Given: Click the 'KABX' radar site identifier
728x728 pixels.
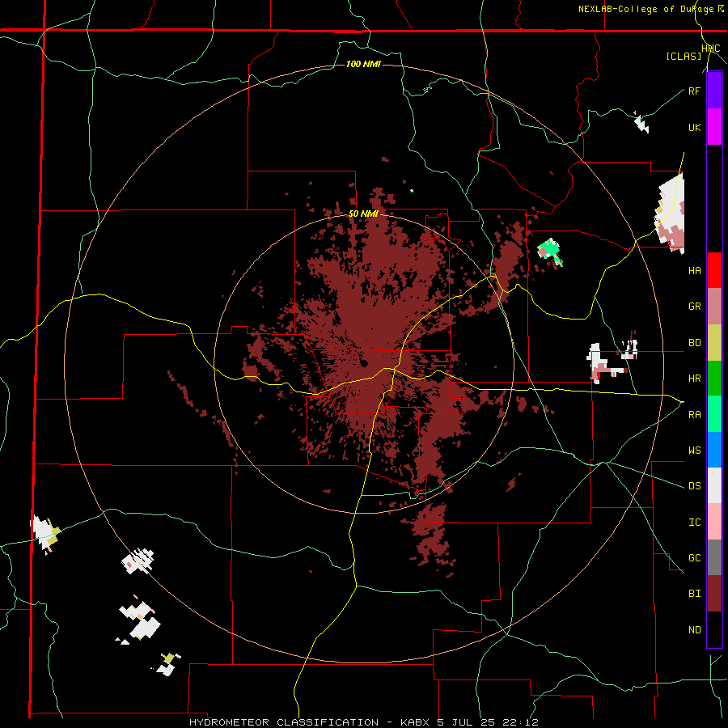Looking at the screenshot, I should click(x=415, y=722).
